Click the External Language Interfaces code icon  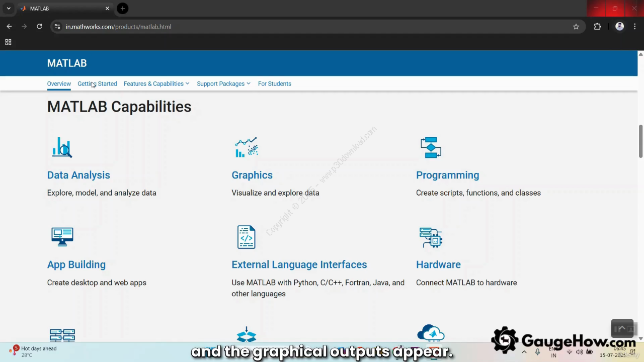pos(247,237)
